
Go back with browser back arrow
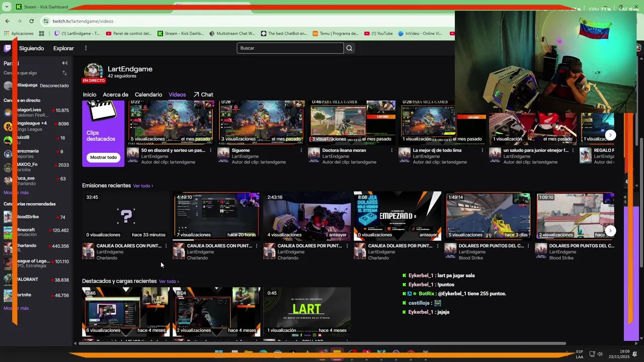7,21
